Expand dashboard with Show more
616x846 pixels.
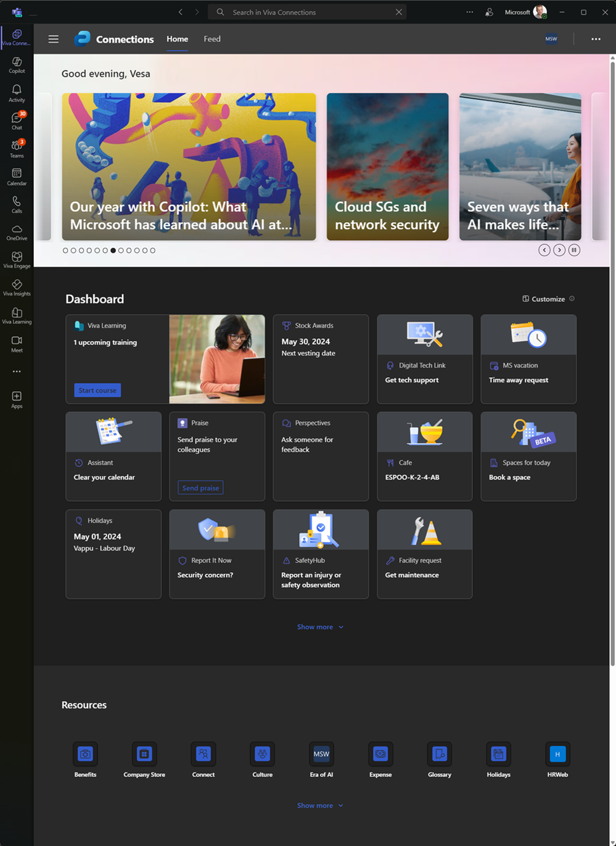pos(320,627)
